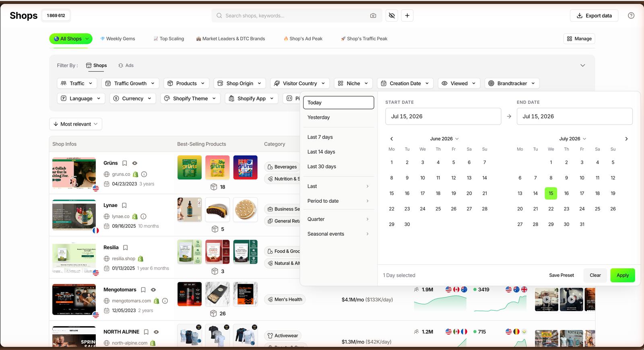The width and height of the screenshot is (644, 350).
Task: Toggle the crossed-out eye hide button
Action: click(x=392, y=16)
